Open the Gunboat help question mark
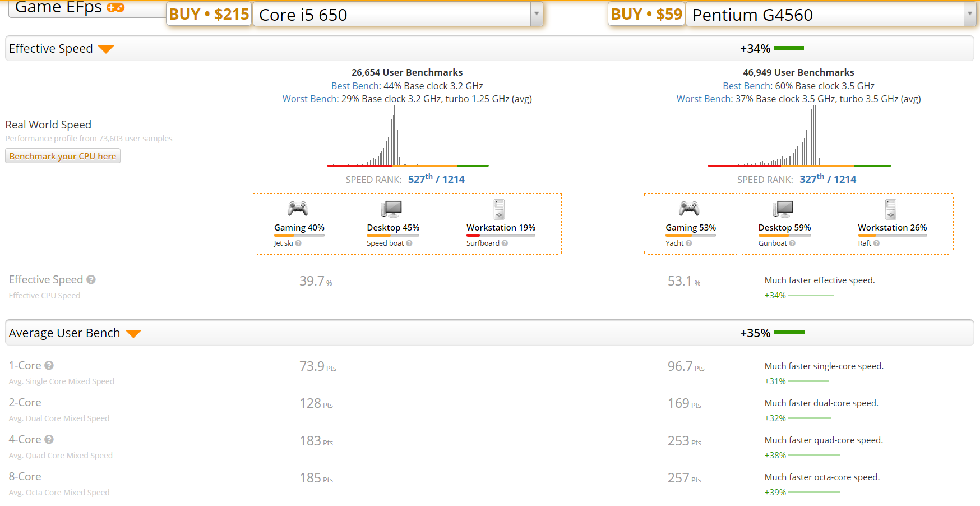The height and width of the screenshot is (506, 980). (x=792, y=243)
